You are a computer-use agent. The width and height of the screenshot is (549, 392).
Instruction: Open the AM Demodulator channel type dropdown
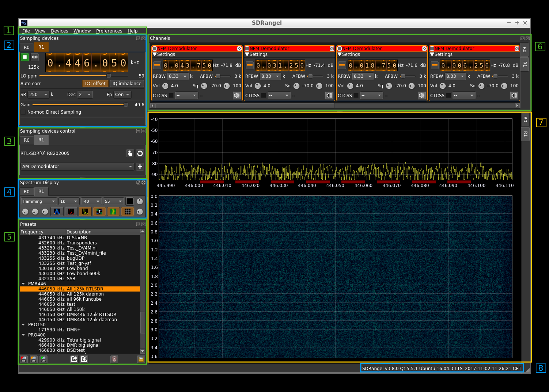pyautogui.click(x=77, y=167)
